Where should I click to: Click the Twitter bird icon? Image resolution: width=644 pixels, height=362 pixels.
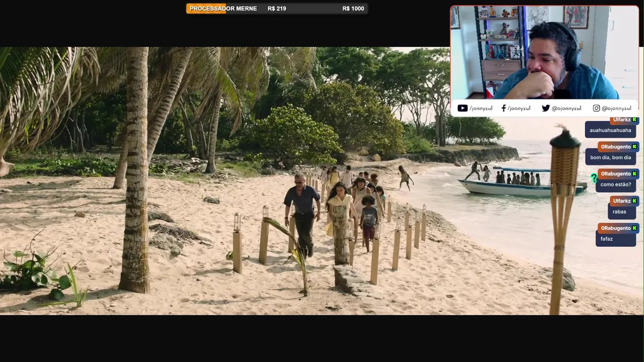pos(545,108)
